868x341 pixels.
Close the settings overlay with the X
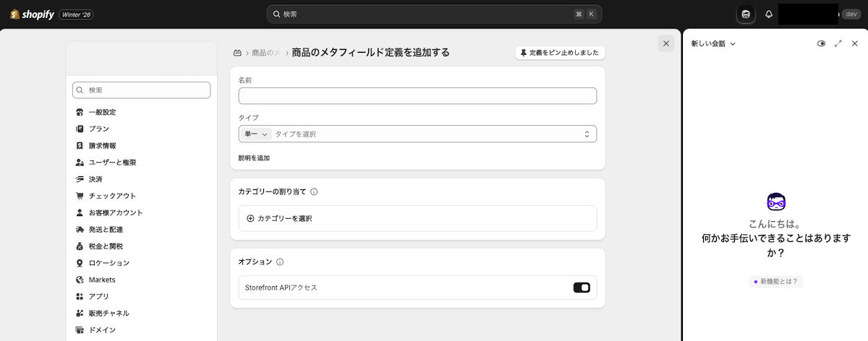coord(666,43)
